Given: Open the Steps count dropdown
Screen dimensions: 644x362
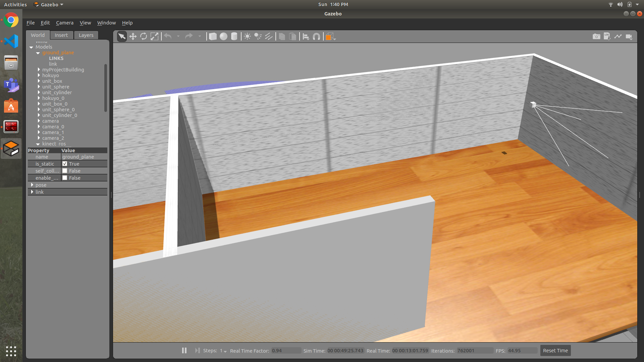Looking at the screenshot, I should pos(223,351).
